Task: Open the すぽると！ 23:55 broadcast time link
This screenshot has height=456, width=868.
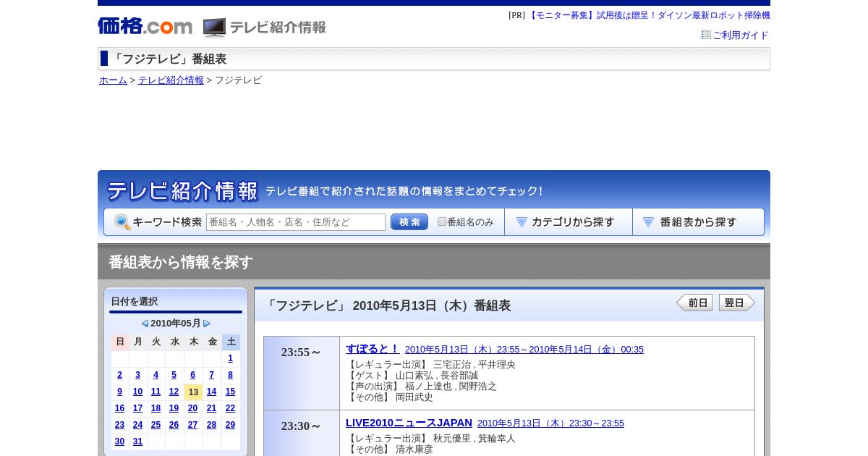Action: pos(524,350)
